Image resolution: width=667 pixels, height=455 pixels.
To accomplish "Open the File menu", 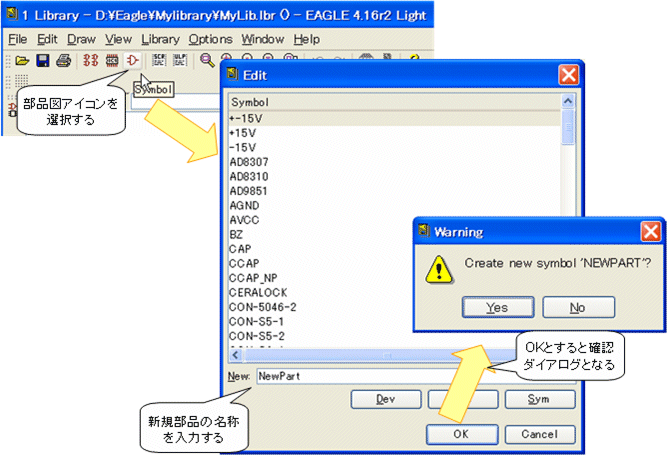I will pos(17,40).
